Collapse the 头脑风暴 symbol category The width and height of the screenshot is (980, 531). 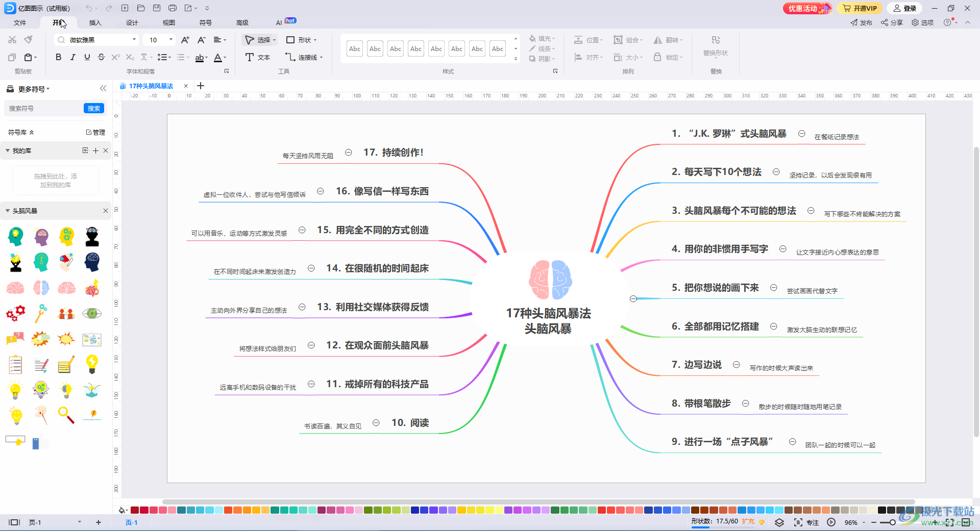click(x=8, y=211)
